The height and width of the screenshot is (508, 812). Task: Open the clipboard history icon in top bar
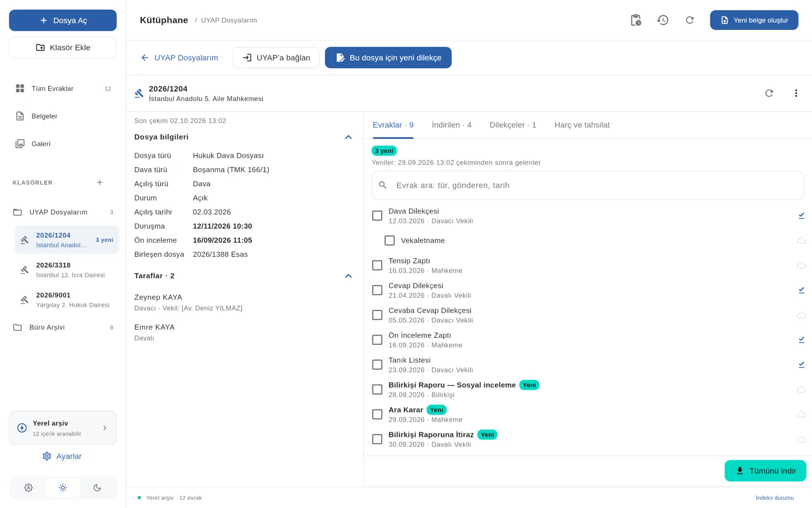coord(636,20)
